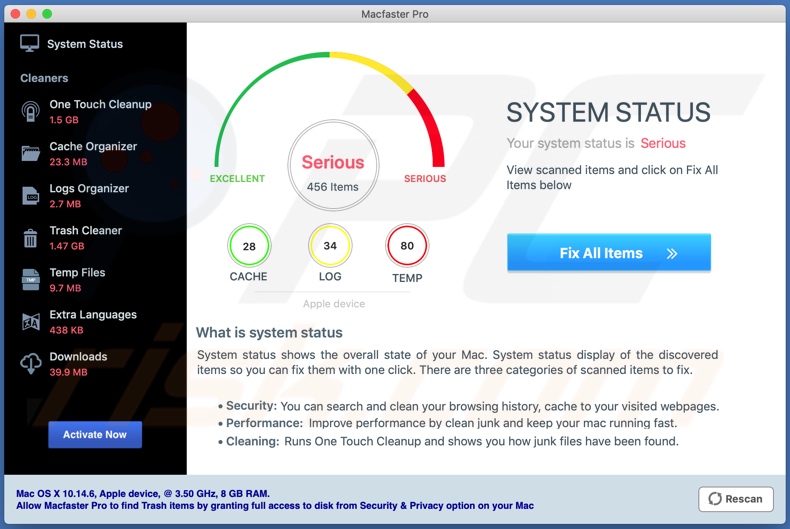Click the red Serious status word

click(663, 144)
